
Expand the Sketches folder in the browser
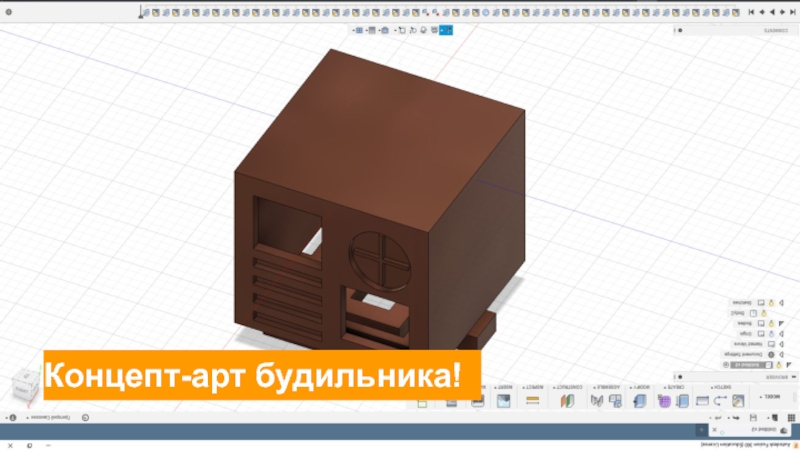(x=784, y=301)
